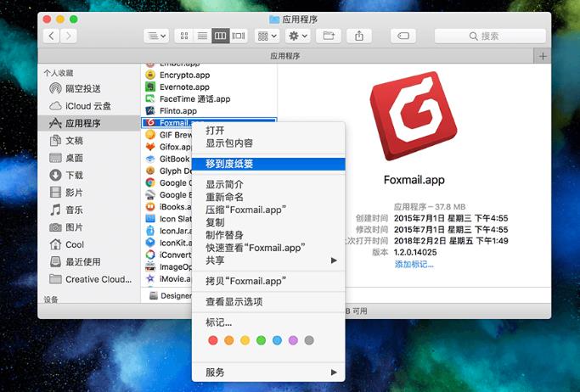The image size is (580, 392).
Task: Open the gear action menu
Action: (298, 36)
